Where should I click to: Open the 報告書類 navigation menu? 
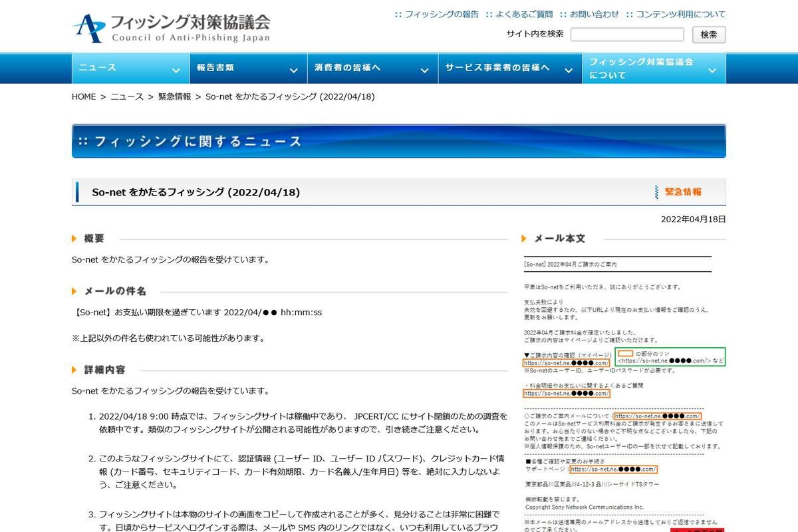247,68
